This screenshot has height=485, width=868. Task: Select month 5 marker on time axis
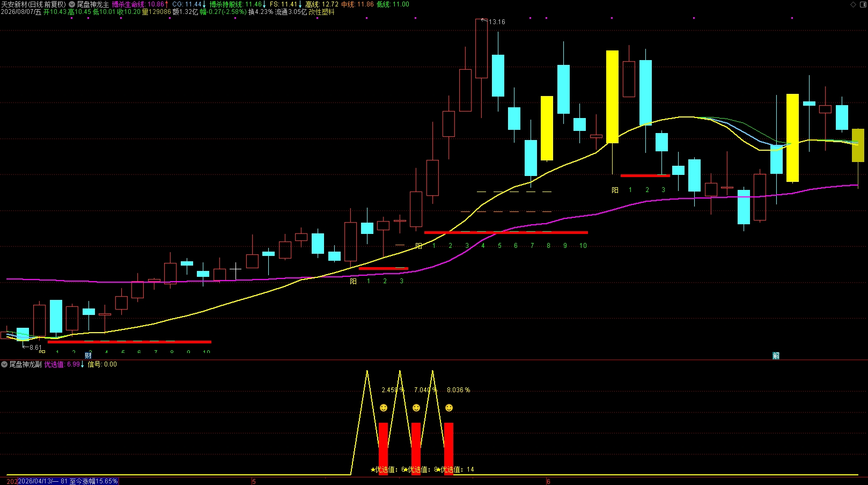[x=254, y=481]
